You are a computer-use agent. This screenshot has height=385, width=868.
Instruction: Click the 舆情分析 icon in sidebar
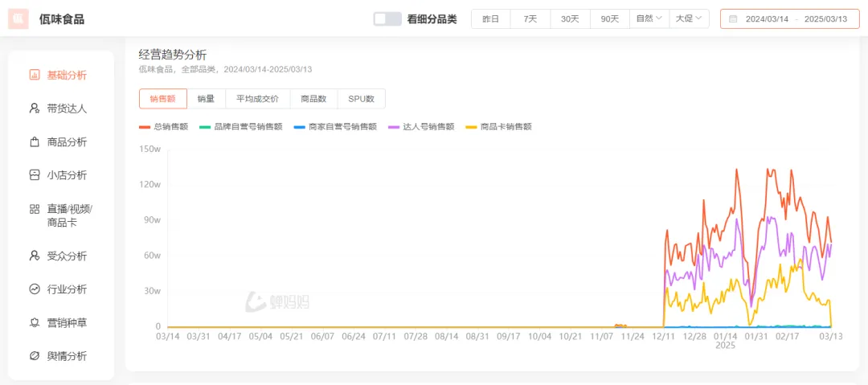pos(35,355)
